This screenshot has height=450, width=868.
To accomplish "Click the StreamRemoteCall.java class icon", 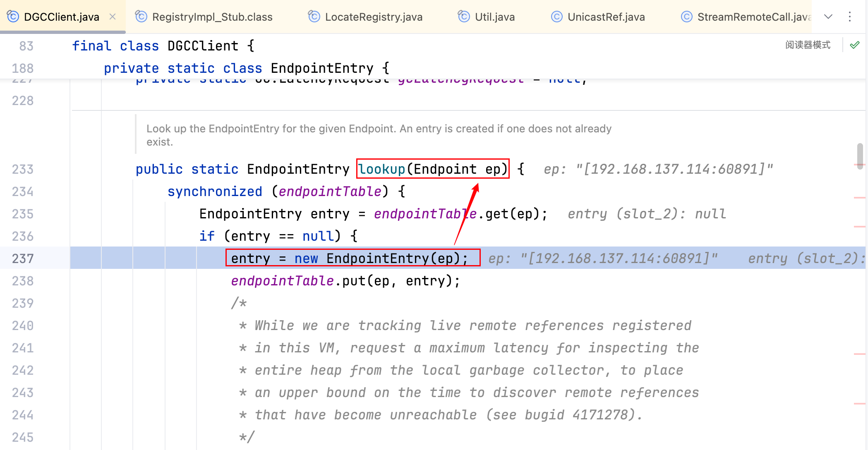I will tap(686, 17).
